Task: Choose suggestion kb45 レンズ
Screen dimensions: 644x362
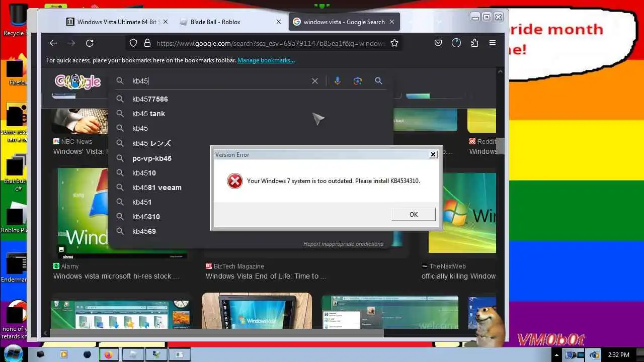Action: pos(251,143)
